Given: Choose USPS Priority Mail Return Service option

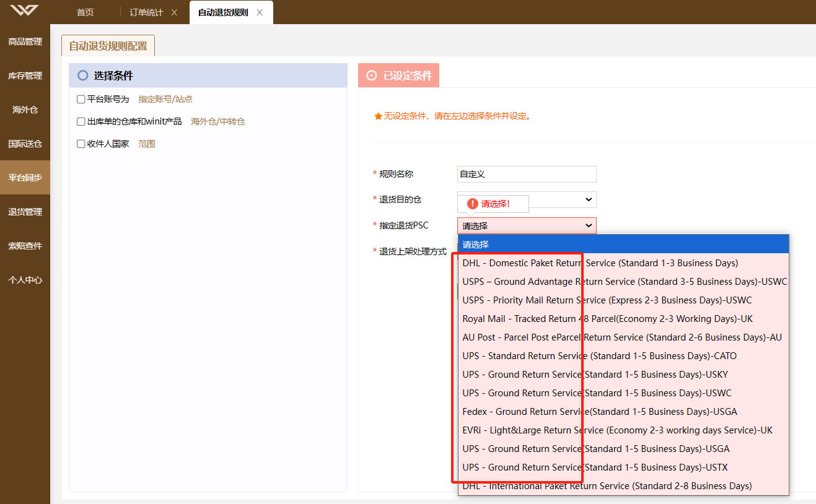Looking at the screenshot, I should (623, 300).
